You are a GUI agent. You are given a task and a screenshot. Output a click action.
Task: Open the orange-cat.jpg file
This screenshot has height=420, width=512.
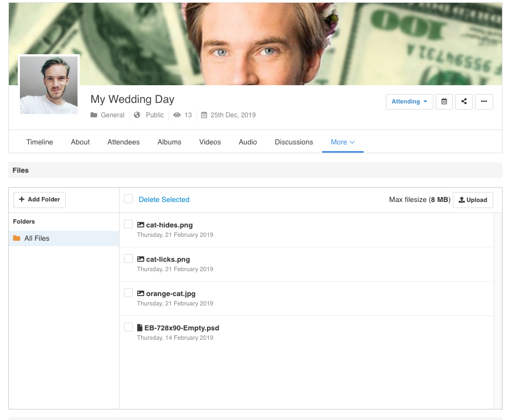pos(171,294)
